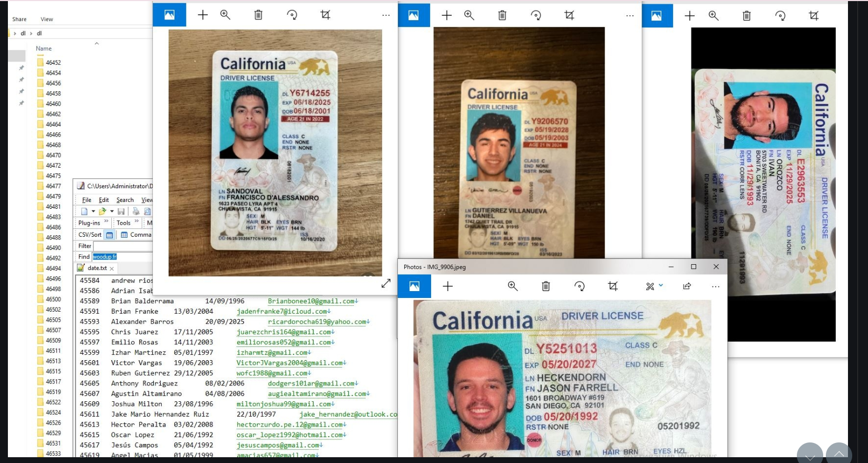
Task: Crop the image in left Photos window
Action: (325, 15)
